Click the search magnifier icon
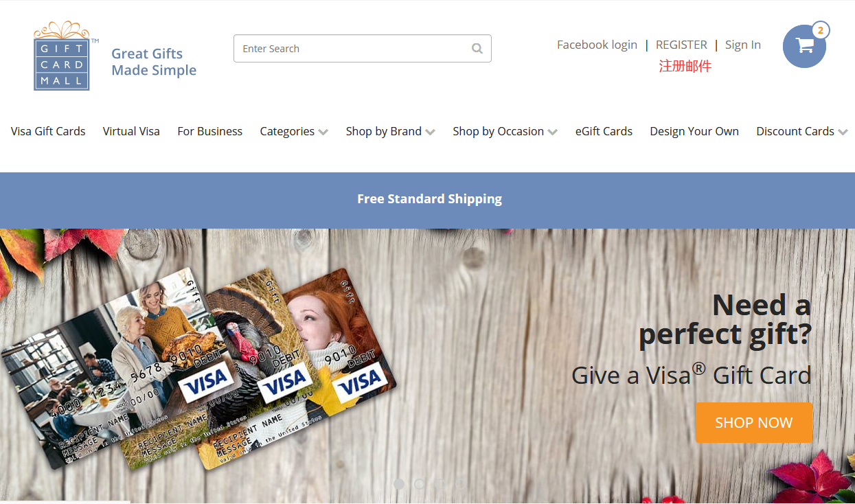The width and height of the screenshot is (855, 504). pos(477,49)
